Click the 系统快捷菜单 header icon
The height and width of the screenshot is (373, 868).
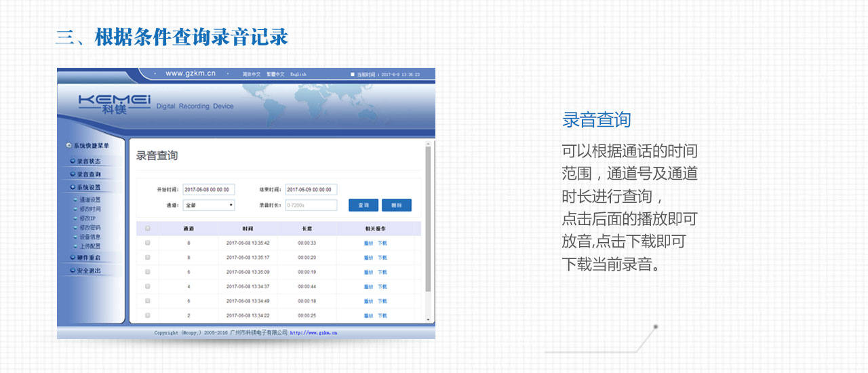coord(68,145)
